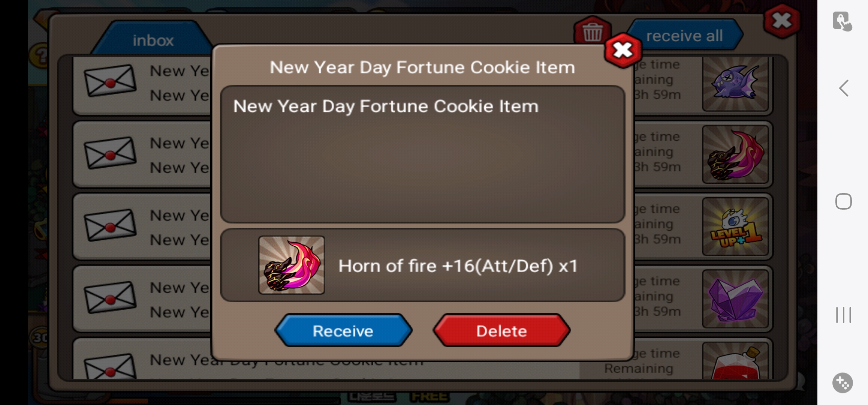Tap the purple crystal reward thumbnail
Screen dimensions: 868x405
pos(735,299)
